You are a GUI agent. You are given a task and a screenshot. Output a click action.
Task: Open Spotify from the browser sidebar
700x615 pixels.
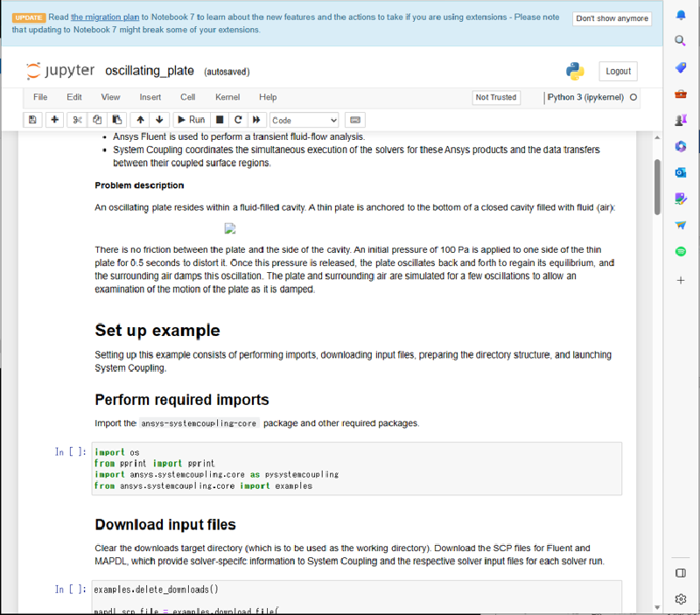[x=681, y=250]
